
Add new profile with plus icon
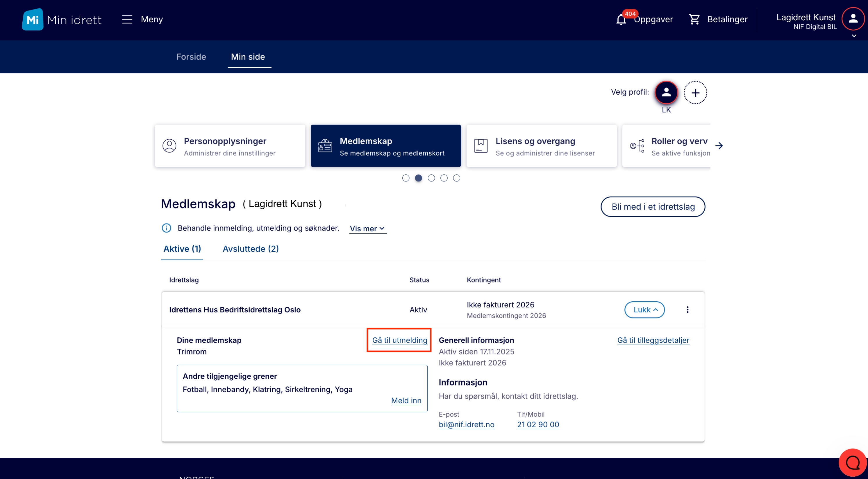tap(695, 93)
